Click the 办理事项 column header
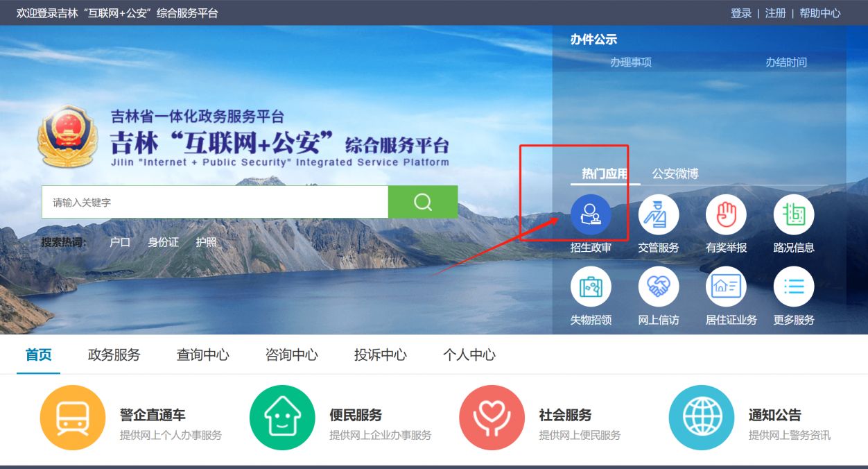Screen dimensions: 868x469 coord(631,62)
